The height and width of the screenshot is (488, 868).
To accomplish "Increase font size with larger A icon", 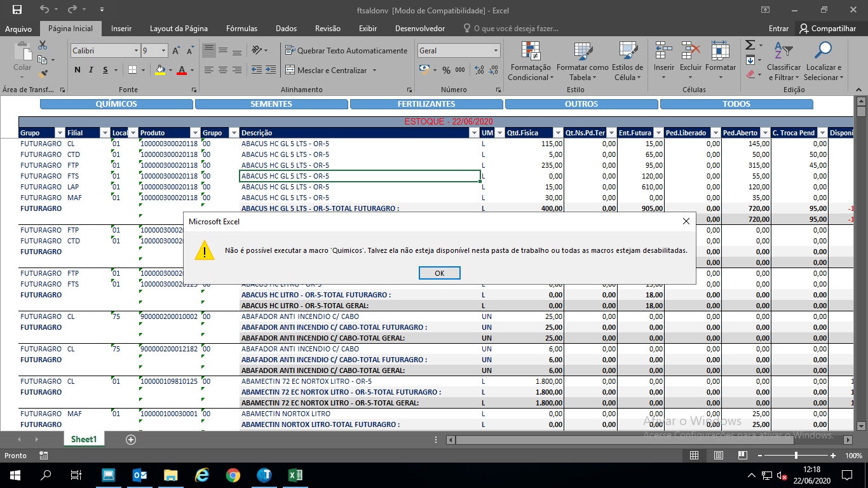I will point(177,50).
